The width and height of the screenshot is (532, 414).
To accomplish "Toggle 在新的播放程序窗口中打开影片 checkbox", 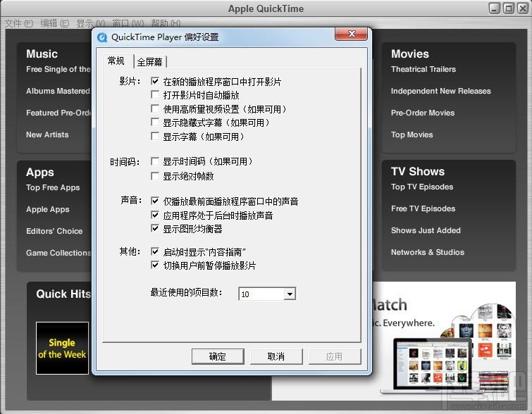I will point(155,81).
